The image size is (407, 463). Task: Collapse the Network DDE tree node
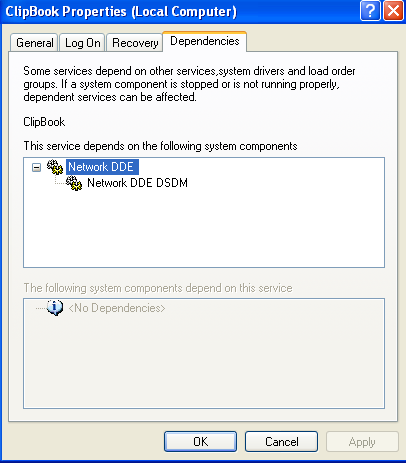pyautogui.click(x=36, y=167)
